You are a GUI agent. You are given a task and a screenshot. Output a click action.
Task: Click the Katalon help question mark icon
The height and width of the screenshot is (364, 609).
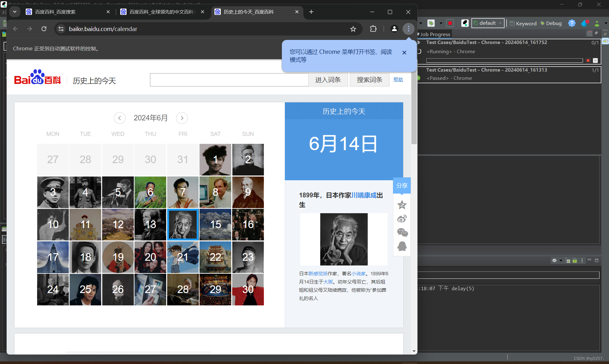tap(572, 23)
